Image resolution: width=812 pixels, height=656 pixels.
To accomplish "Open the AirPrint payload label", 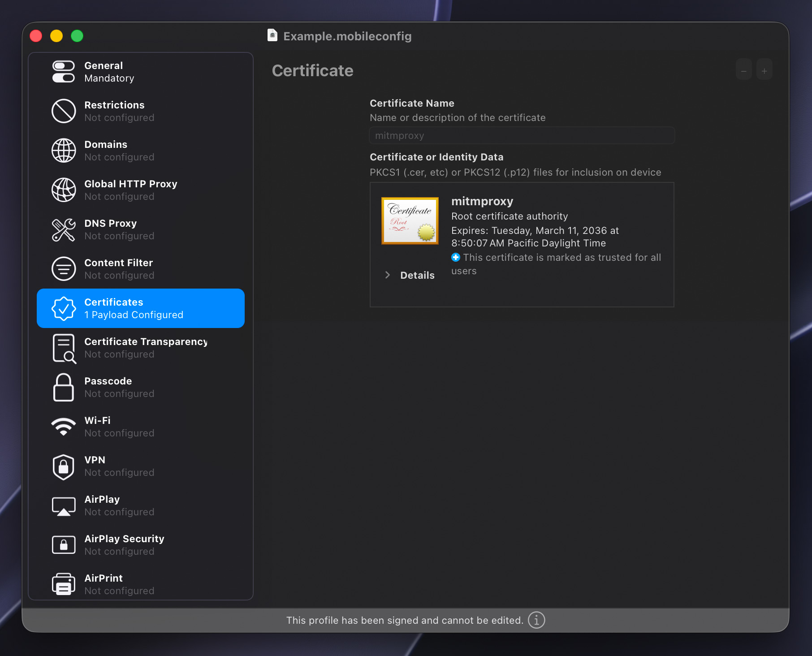I will [119, 584].
